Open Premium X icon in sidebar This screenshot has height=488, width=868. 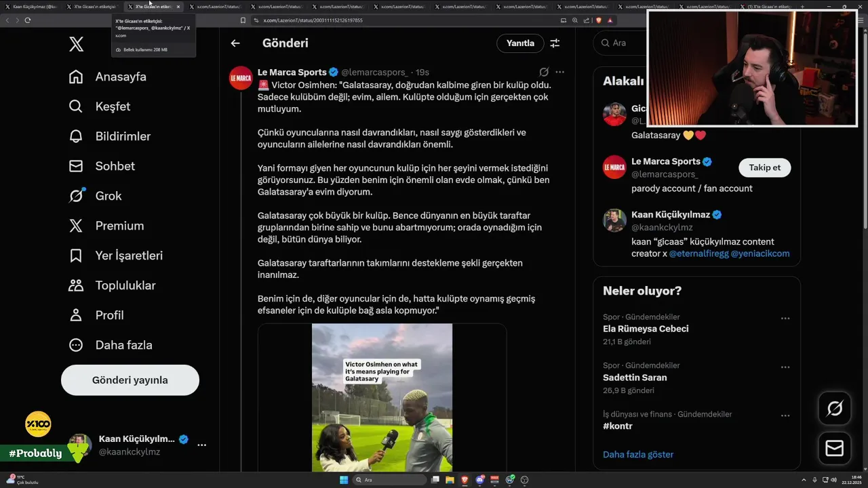coord(76,226)
